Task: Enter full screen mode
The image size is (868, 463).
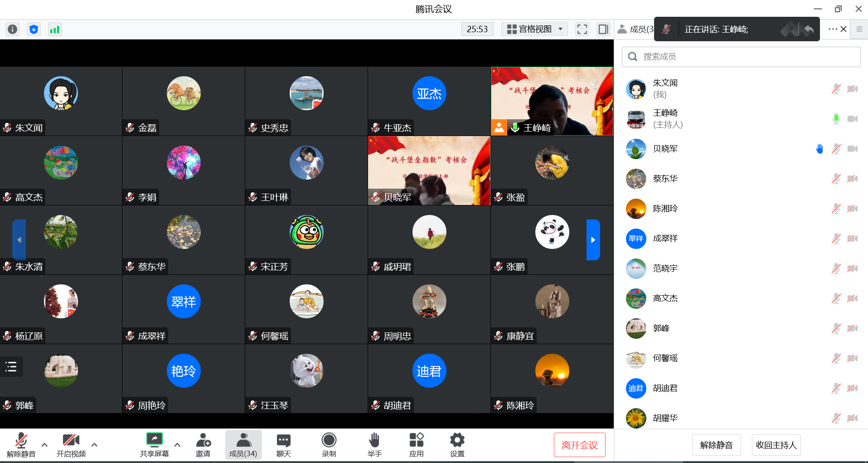Action: coord(582,29)
